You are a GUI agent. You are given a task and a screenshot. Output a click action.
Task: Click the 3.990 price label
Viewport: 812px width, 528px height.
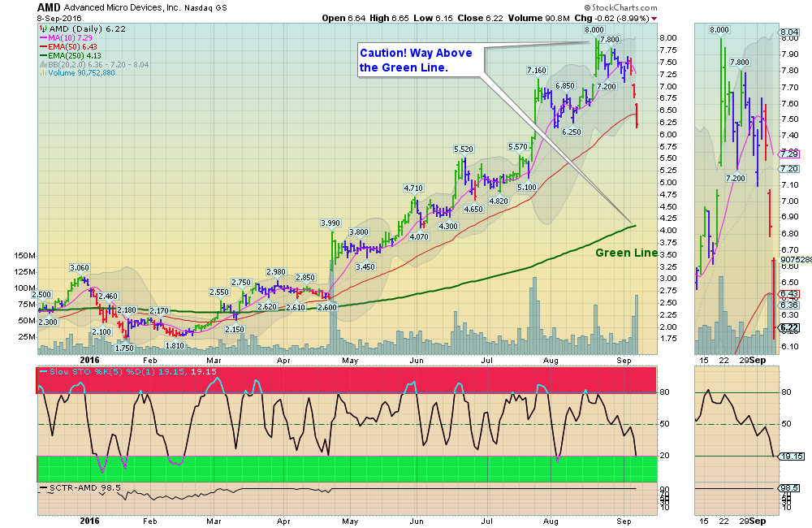[x=330, y=223]
